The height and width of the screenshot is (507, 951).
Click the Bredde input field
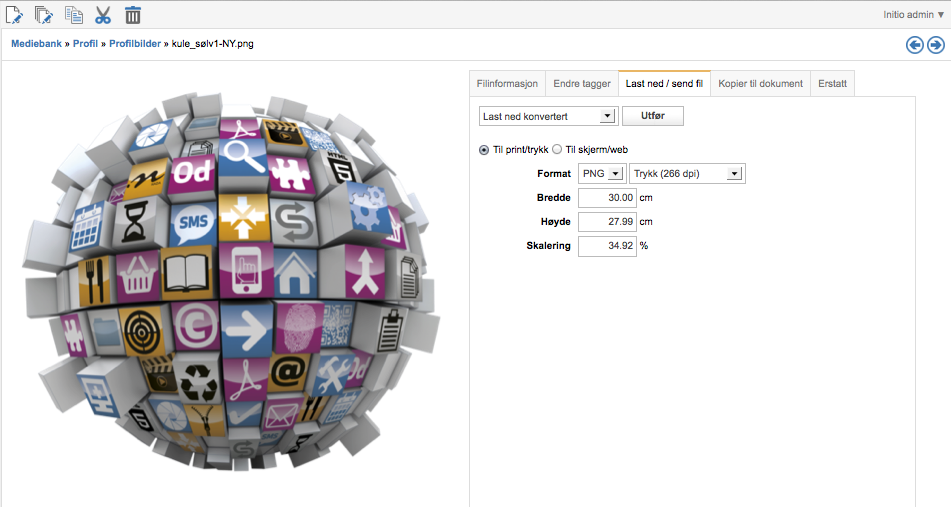607,198
